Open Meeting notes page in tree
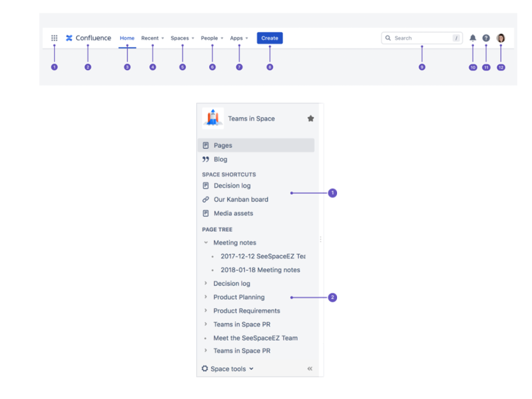 tap(235, 243)
